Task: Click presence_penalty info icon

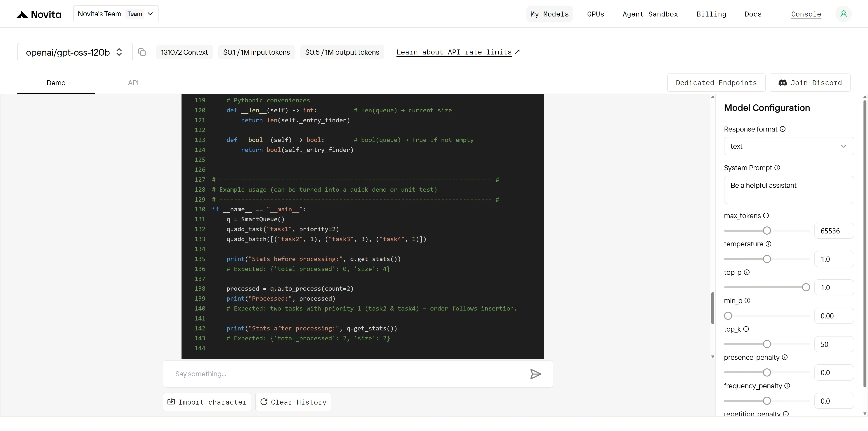Action: (x=785, y=358)
